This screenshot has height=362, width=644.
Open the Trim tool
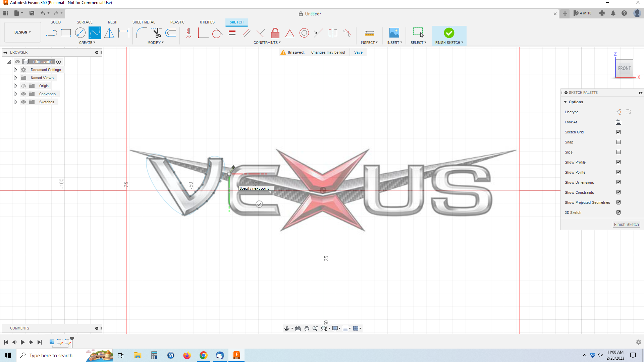[157, 33]
